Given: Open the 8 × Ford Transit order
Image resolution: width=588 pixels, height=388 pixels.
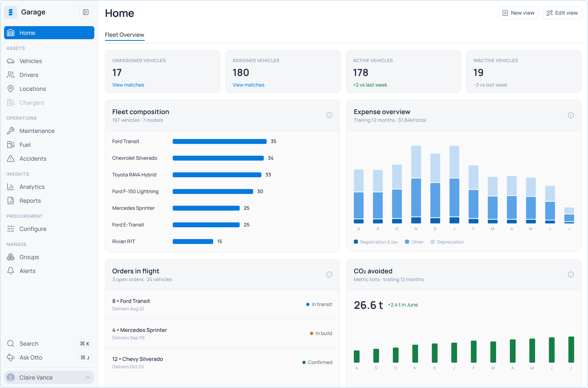Looking at the screenshot, I should [x=222, y=304].
